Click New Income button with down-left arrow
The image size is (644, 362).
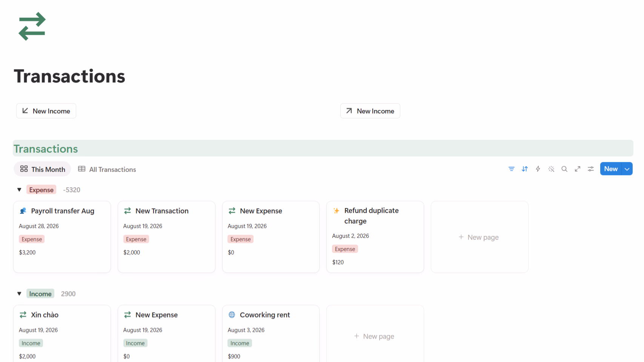point(46,111)
